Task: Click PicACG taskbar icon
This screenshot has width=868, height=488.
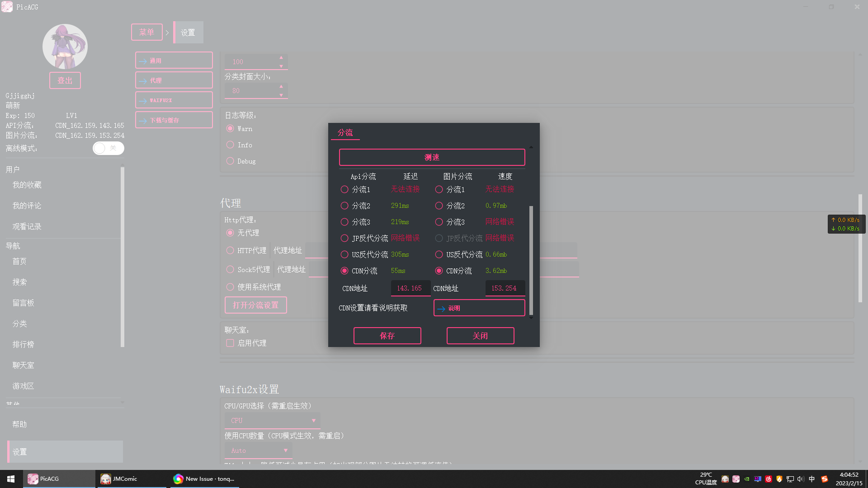Action: (x=59, y=479)
